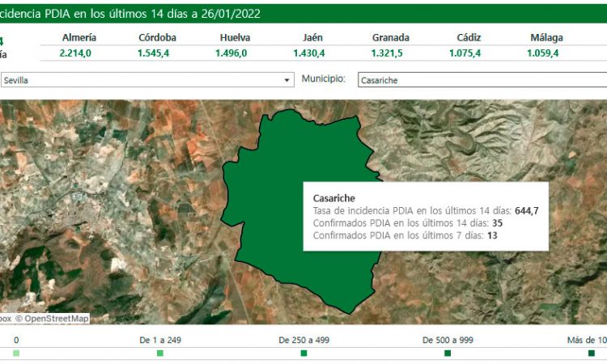Click the 'De 250 a 499' legend swatch
607x364 pixels.
coord(303,353)
